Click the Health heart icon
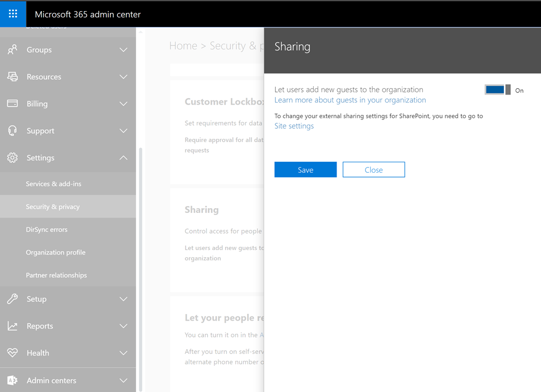541x392 pixels. click(12, 353)
